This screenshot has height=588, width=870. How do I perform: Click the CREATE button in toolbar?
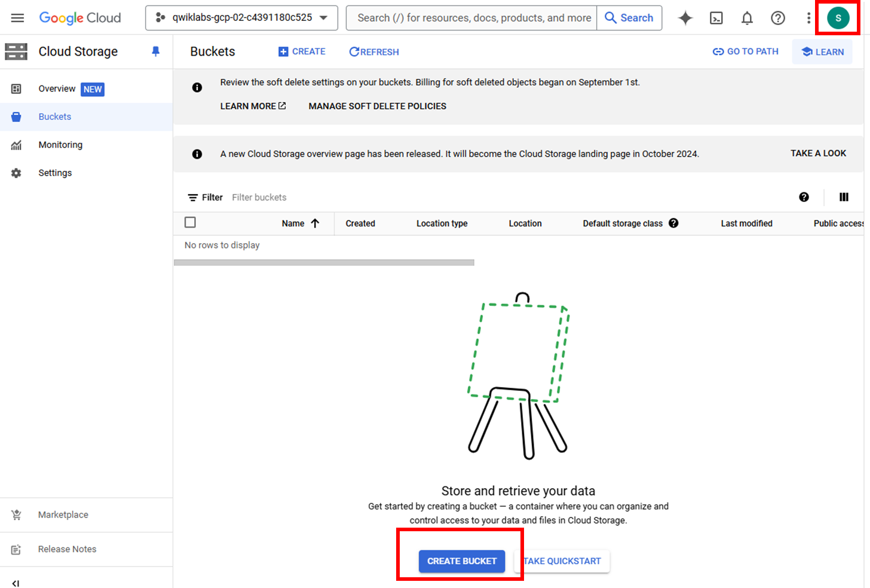302,51
